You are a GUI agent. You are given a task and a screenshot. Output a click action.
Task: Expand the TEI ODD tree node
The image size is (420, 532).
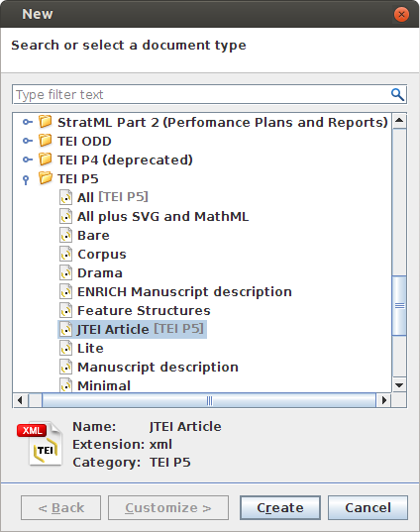click(28, 141)
